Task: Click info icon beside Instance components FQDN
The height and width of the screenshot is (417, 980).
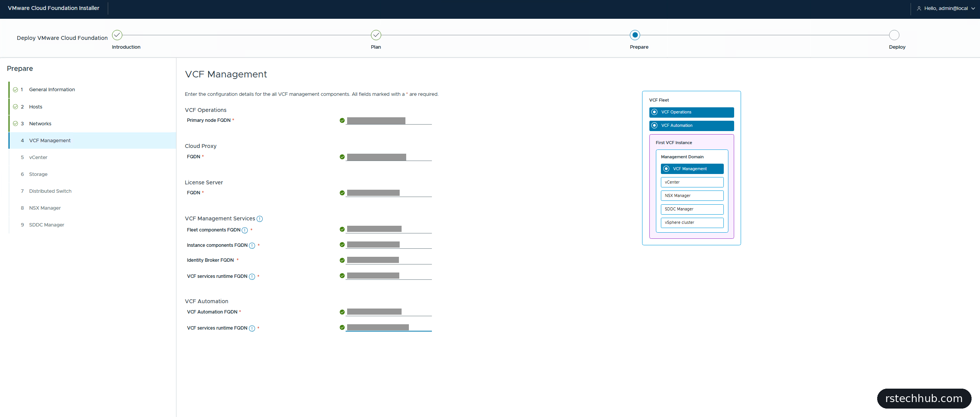Action: click(x=252, y=246)
